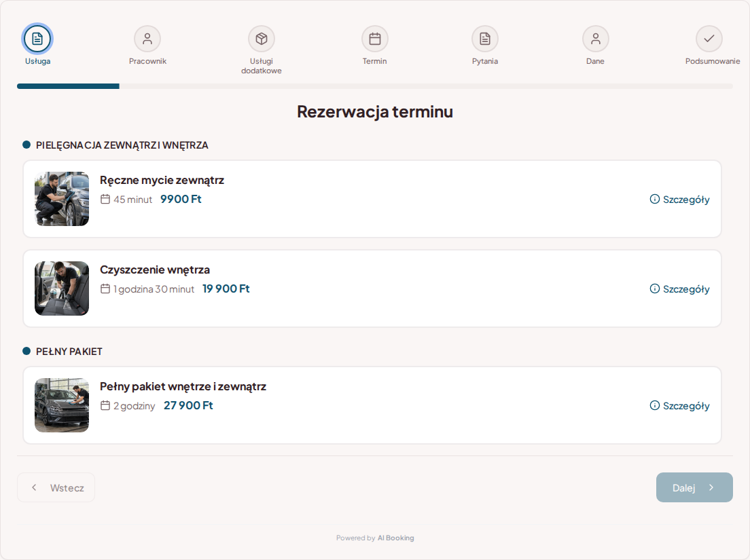Click the 45 minut duration text
The image size is (750, 560).
coord(132,200)
